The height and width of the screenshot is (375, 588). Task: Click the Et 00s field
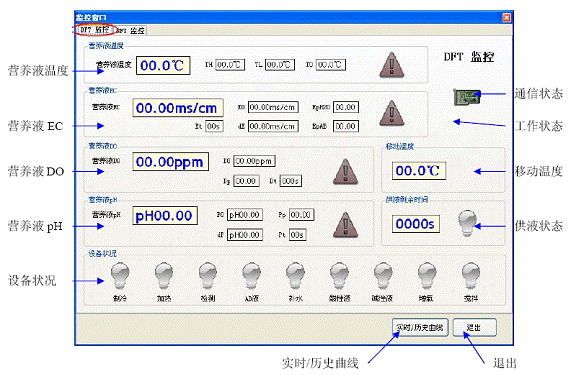tap(214, 126)
